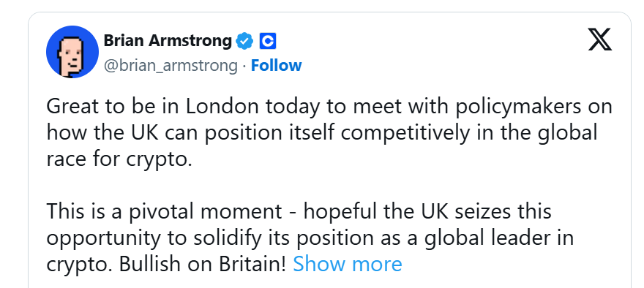The width and height of the screenshot is (644, 288).
Task: Open the Brian Armstrong display name
Action: click(x=168, y=41)
